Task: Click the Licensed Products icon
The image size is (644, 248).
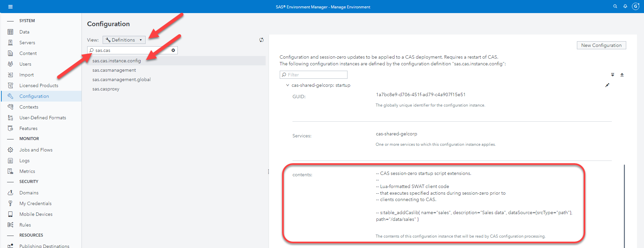Action: click(10, 85)
